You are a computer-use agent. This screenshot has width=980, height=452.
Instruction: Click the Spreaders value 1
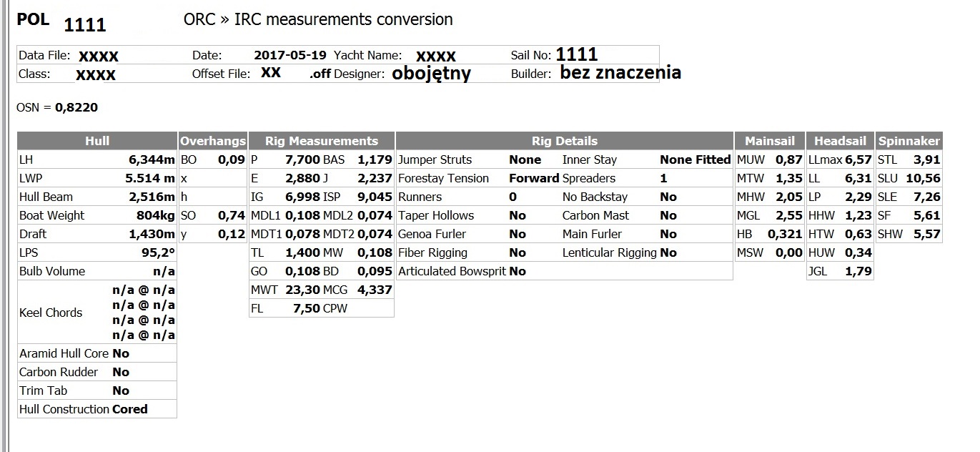663,178
